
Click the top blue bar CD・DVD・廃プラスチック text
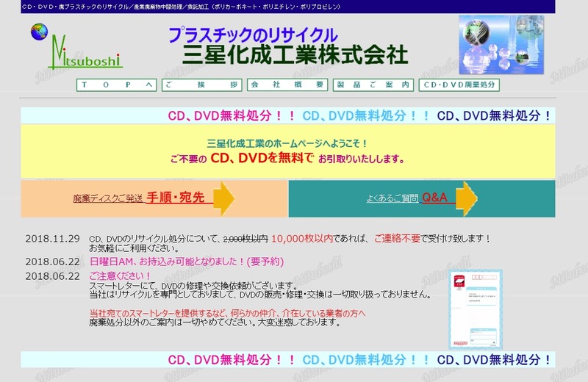(181, 7)
